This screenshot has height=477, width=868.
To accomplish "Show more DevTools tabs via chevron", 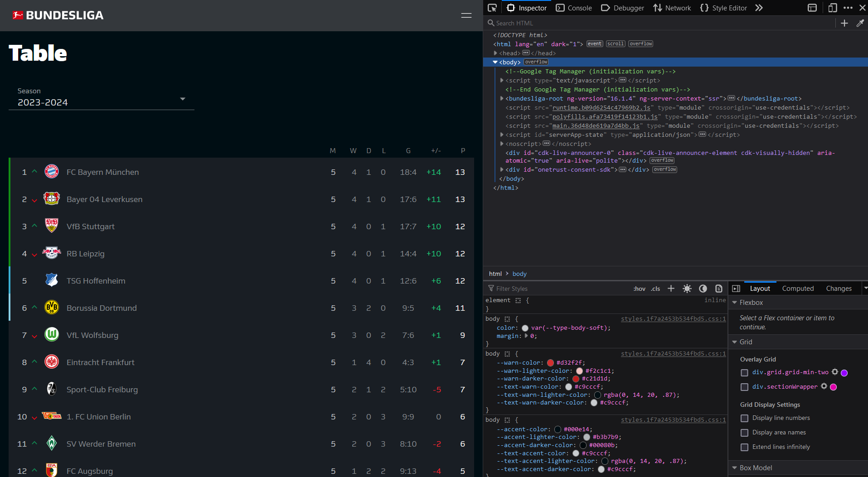I will (x=759, y=8).
